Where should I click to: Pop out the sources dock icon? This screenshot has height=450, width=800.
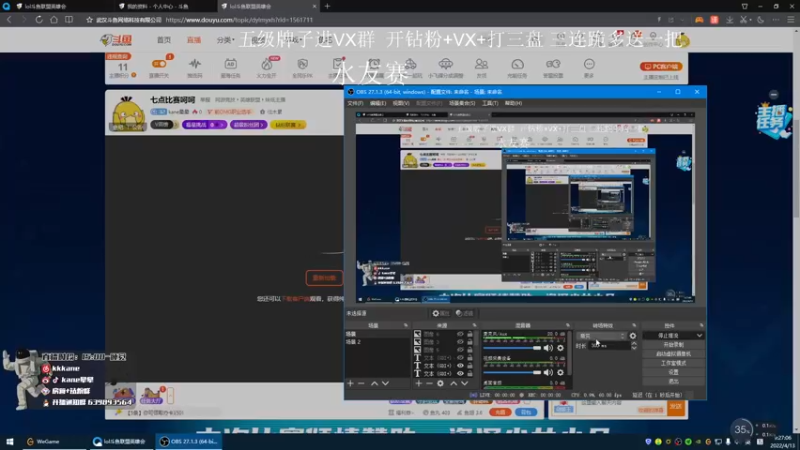coord(474,326)
